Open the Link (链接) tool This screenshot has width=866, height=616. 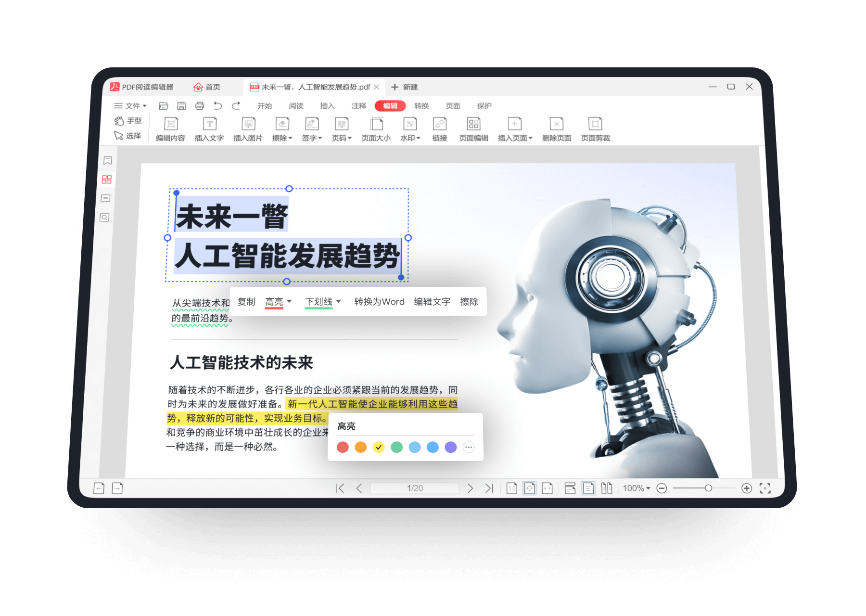tap(440, 129)
